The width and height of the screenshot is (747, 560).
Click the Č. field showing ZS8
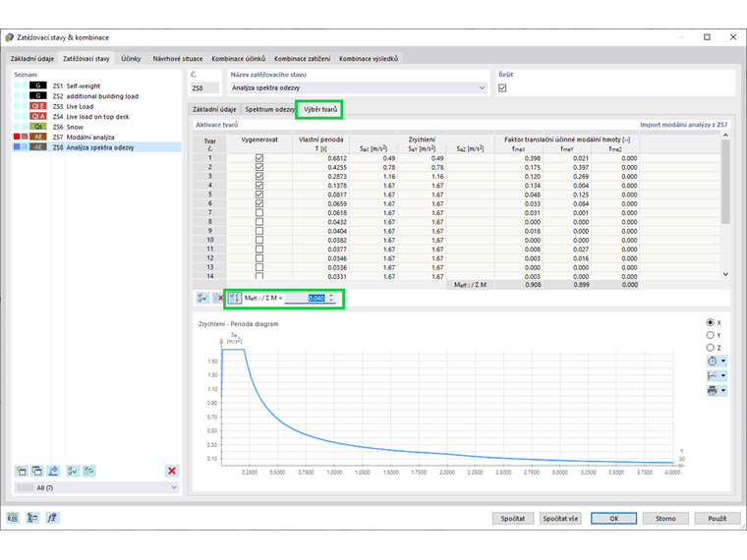pos(204,88)
